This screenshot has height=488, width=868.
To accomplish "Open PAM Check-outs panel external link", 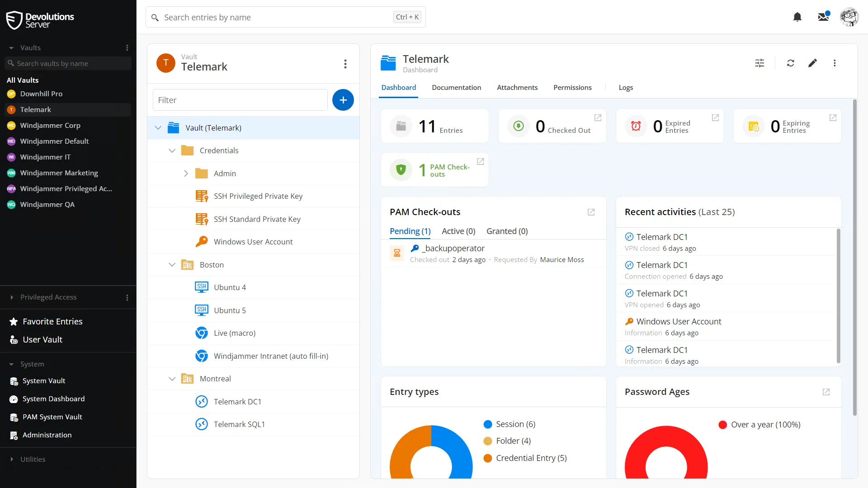I will coord(591,212).
